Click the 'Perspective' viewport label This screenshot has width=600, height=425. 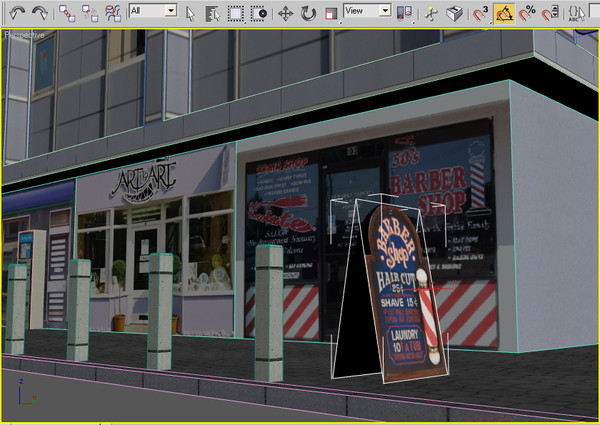[24, 35]
